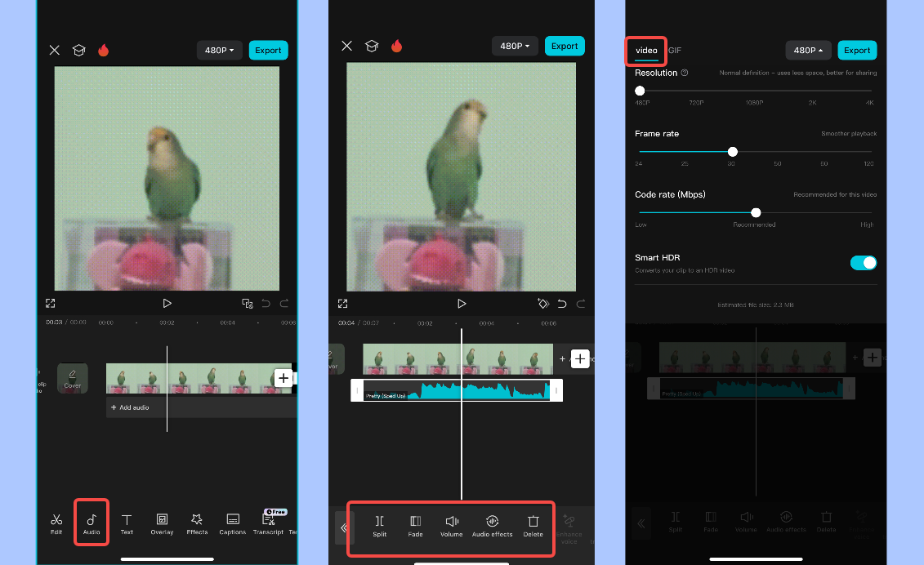The image size is (924, 565).
Task: Enable Smart HDR
Action: pyautogui.click(x=863, y=262)
